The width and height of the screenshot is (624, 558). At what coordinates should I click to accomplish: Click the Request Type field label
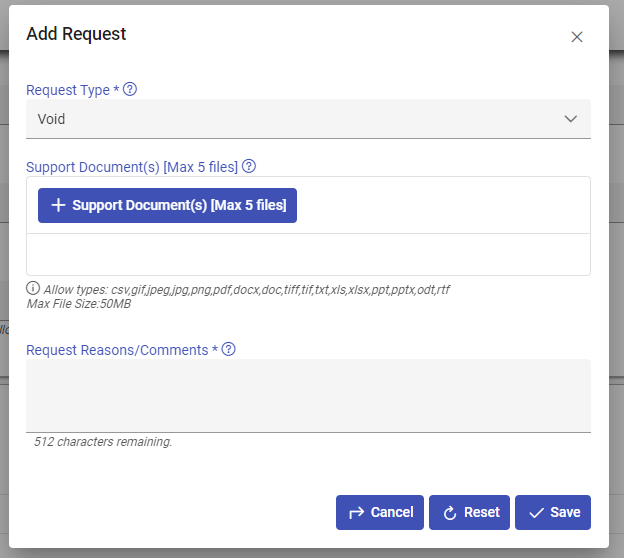pyautogui.click(x=68, y=90)
